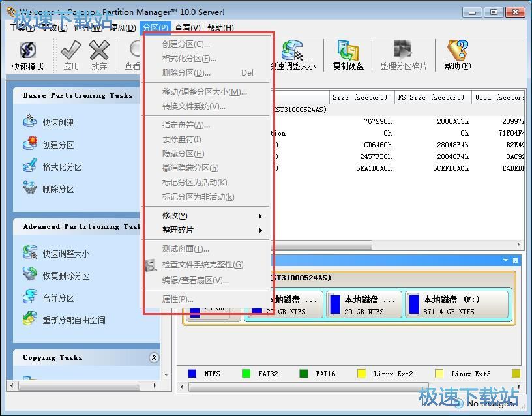This screenshot has width=532, height=416.
Task: Open the 分区(P) menu
Action: [x=155, y=28]
